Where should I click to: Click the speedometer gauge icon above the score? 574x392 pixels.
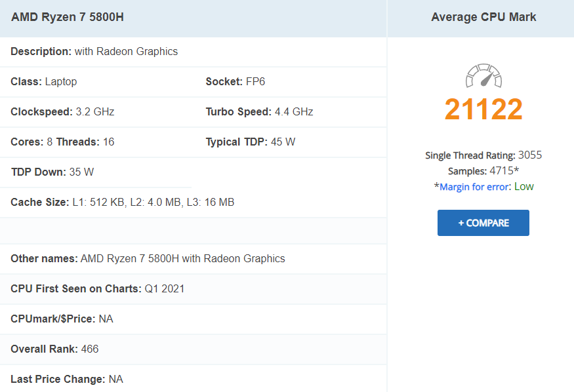[483, 75]
